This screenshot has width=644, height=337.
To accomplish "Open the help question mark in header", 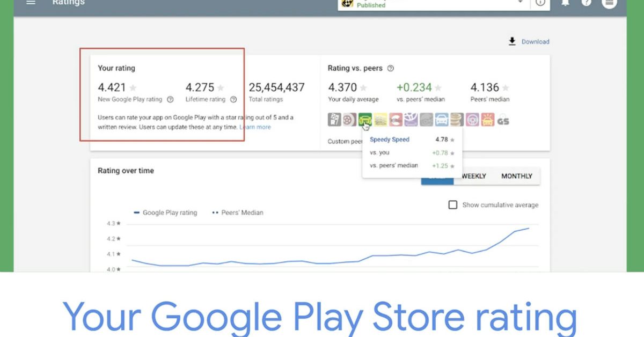I will (x=587, y=3).
